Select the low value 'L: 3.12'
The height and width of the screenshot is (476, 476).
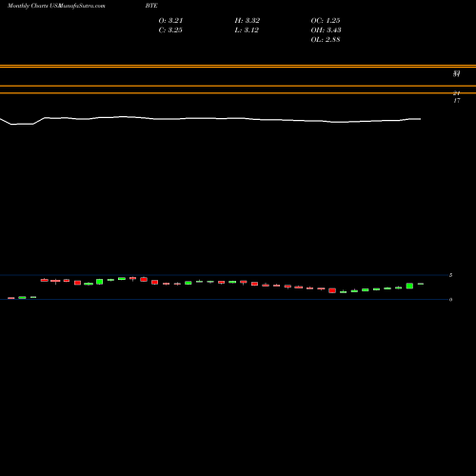tap(247, 30)
